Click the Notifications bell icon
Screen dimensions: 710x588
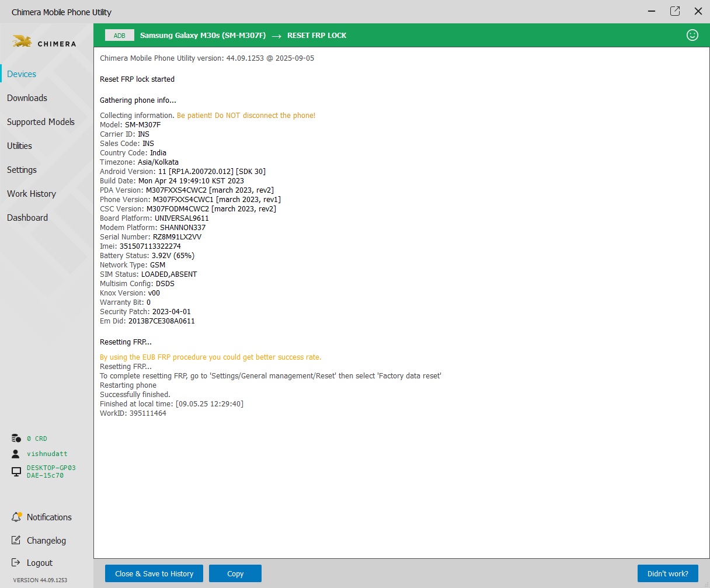[16, 517]
